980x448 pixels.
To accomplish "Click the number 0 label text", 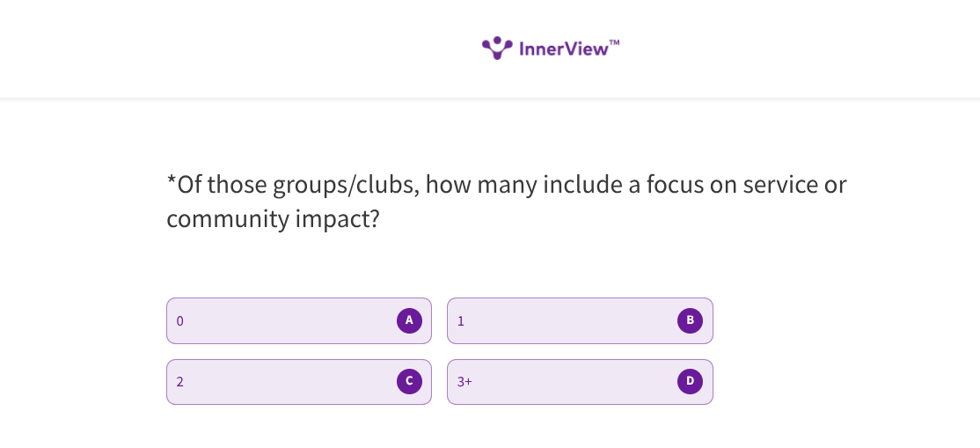I will 180,321.
